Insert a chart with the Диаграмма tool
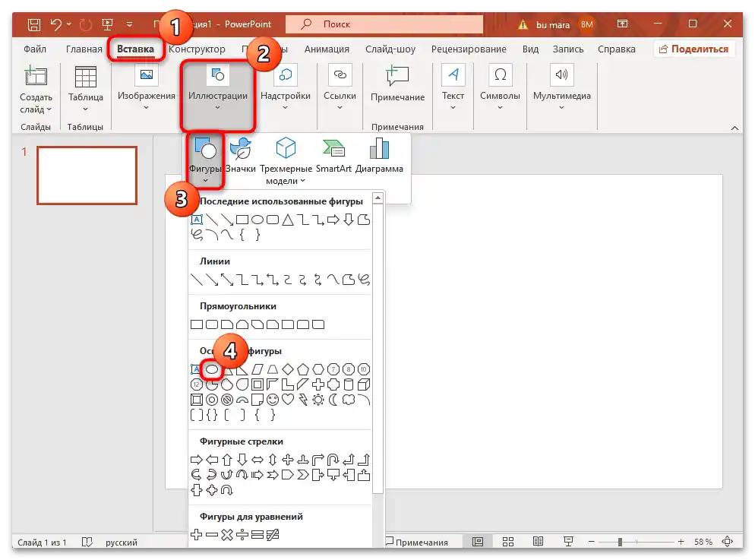The width and height of the screenshot is (755, 560). tap(379, 156)
